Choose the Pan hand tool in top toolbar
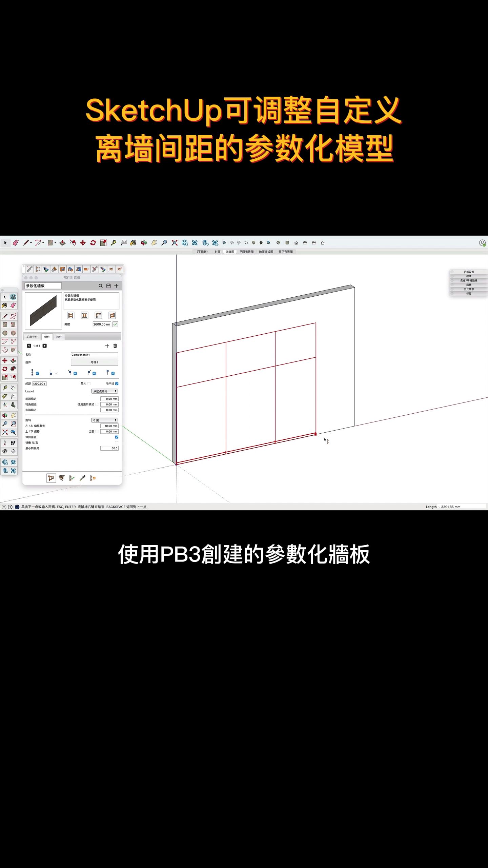The height and width of the screenshot is (868, 488). [x=154, y=243]
